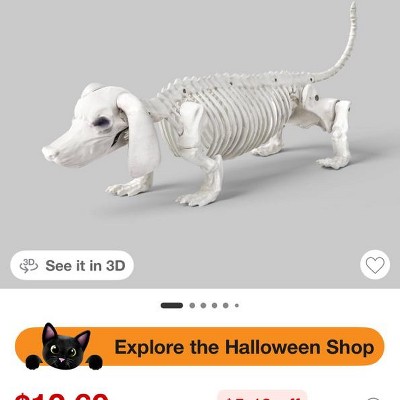
Task: Open 'Explore the Halloween Shop' banner
Action: tap(200, 347)
